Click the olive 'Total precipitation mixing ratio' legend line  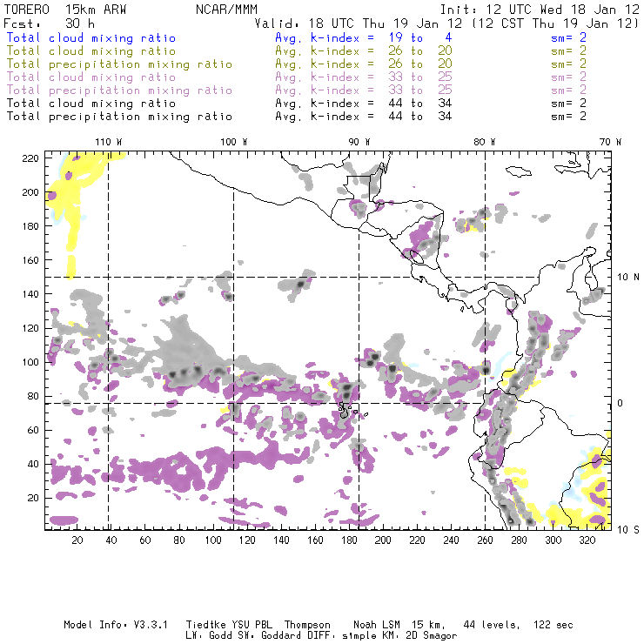pyautogui.click(x=119, y=64)
